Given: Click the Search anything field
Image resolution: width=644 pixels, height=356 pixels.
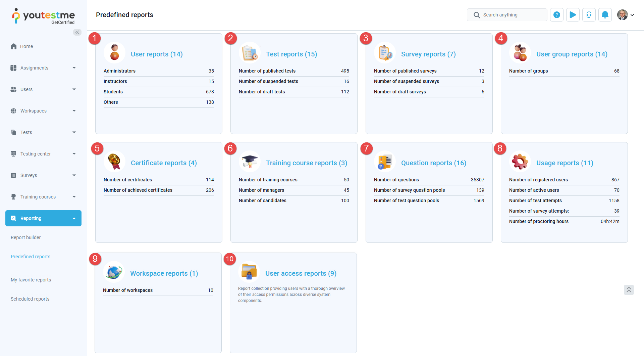Looking at the screenshot, I should pos(507,15).
